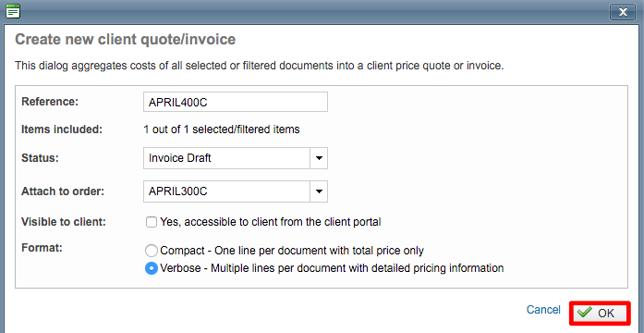This screenshot has height=333, width=644.
Task: Click the 'Reference:' field label
Action: 50,102
